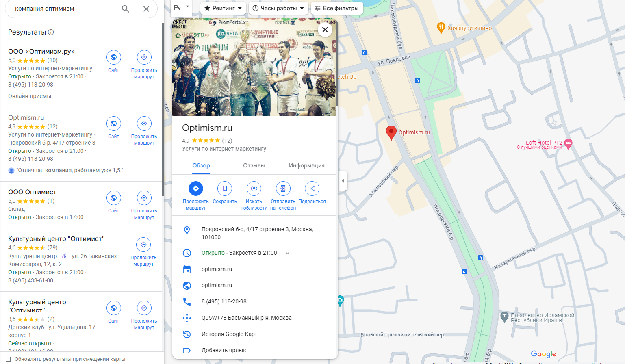Open website icon for ООО «Оптимизм.ру»
625x364 pixels.
114,57
